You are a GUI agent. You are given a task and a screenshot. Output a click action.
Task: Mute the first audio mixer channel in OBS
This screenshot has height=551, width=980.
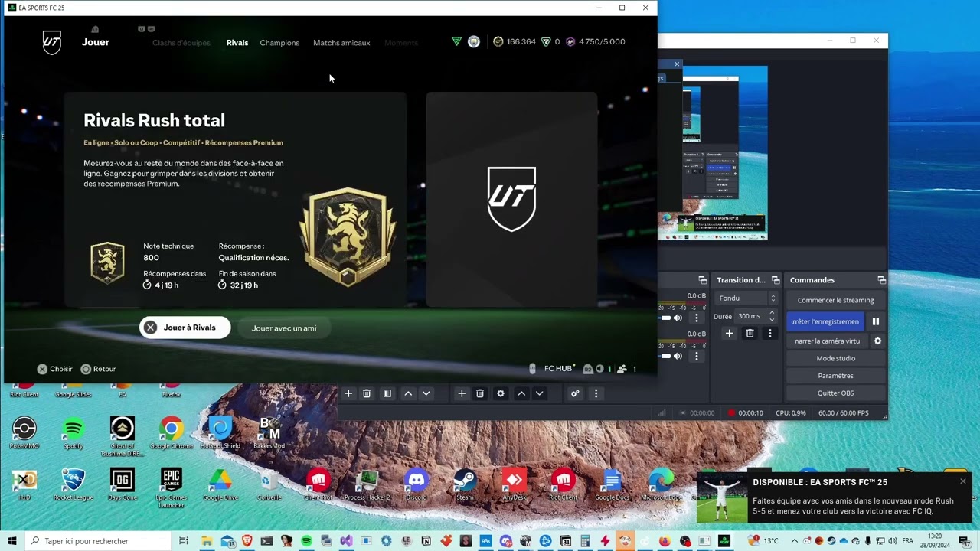point(678,318)
